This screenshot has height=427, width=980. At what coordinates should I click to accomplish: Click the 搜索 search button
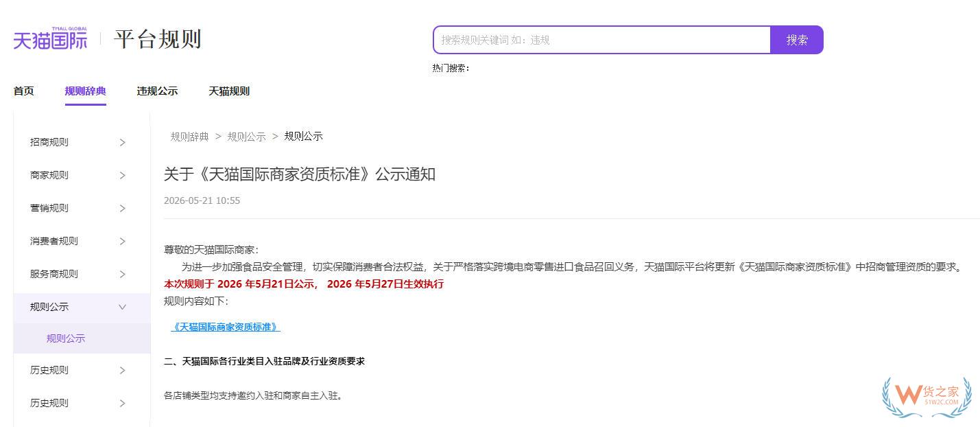(x=797, y=40)
